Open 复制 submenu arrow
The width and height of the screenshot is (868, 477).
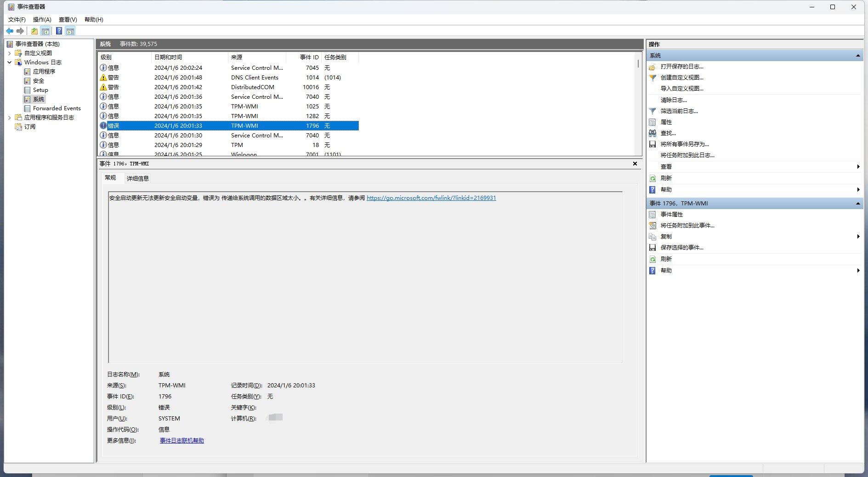pos(858,236)
